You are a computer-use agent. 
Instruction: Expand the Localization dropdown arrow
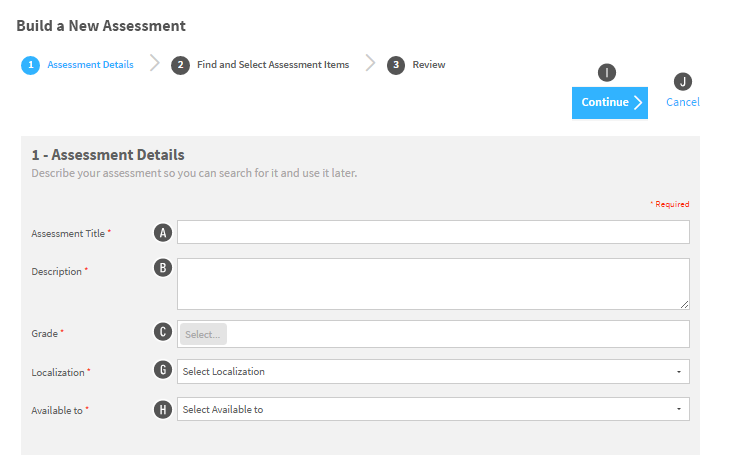pos(679,372)
